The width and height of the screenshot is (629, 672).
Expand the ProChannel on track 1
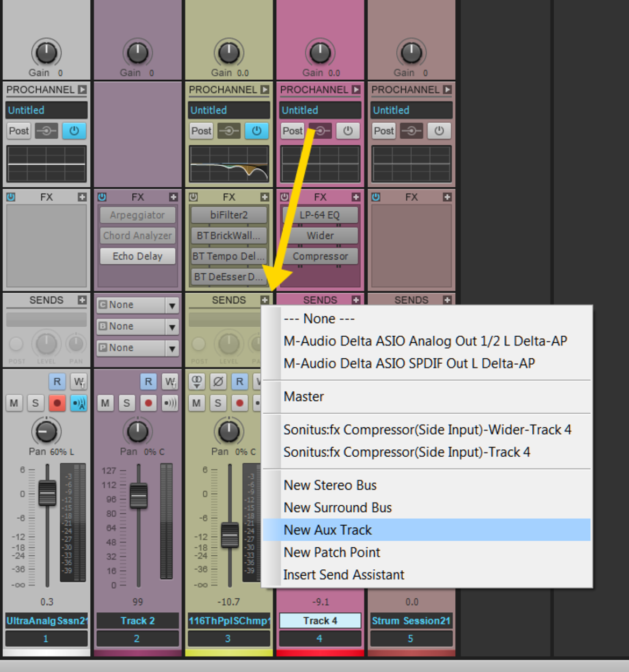[x=82, y=90]
